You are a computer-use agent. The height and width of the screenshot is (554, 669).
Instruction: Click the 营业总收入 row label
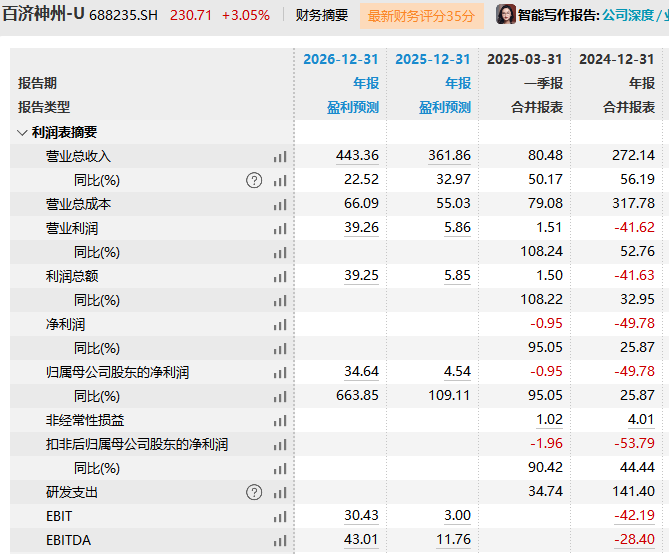pos(78,156)
